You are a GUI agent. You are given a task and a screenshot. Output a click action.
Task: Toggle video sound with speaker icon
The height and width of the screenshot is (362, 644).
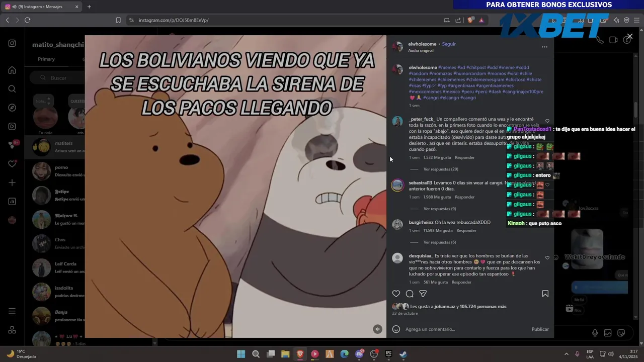pyautogui.click(x=377, y=329)
